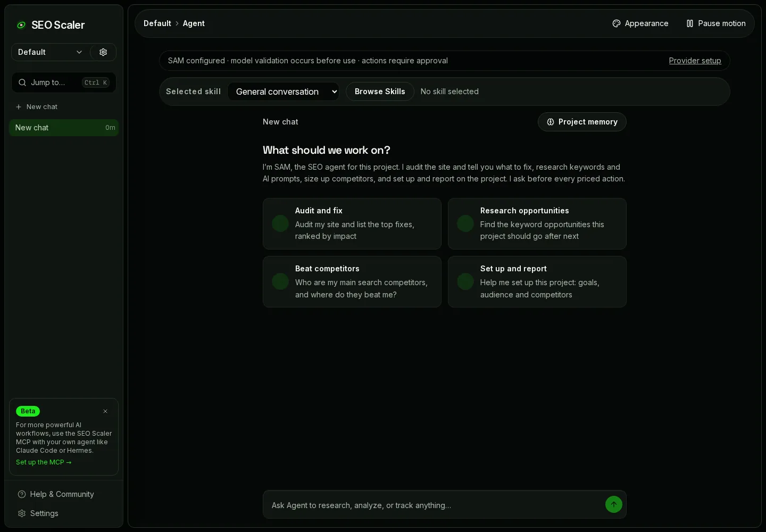Click the 'What should we work on?' heading
The width and height of the screenshot is (766, 532).
(327, 150)
